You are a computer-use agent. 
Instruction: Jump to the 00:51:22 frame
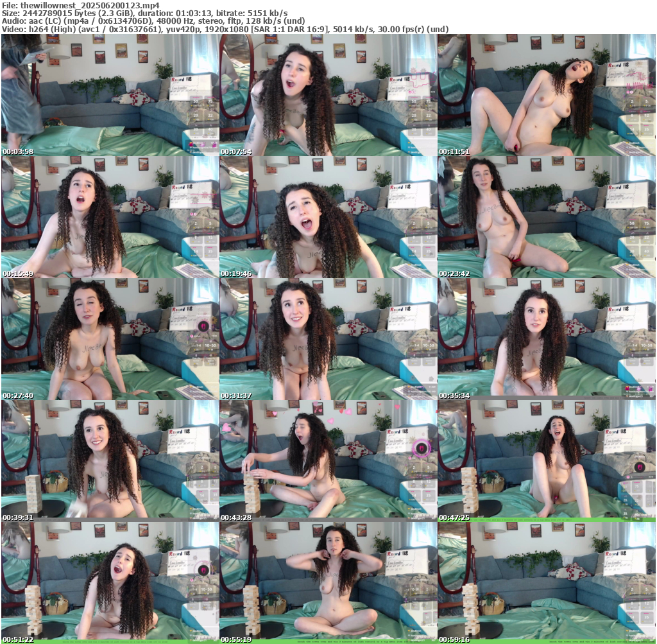coord(110,582)
